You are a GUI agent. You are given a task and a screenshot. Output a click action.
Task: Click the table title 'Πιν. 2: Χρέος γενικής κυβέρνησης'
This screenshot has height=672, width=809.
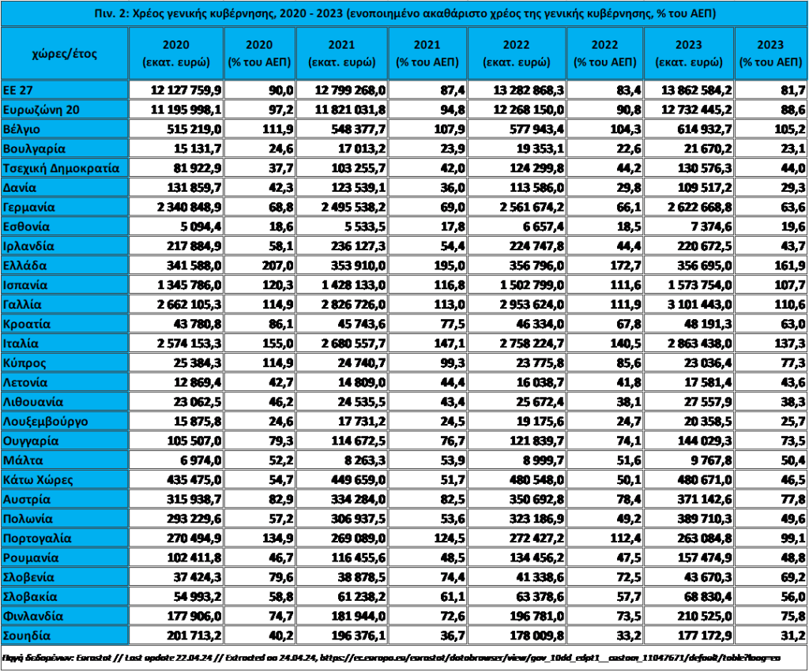coord(404,13)
